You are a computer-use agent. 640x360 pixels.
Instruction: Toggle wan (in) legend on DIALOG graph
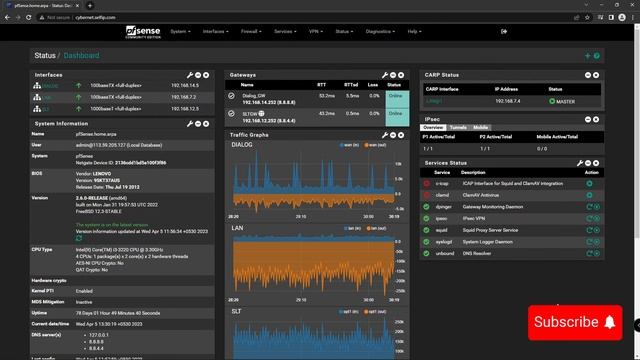point(350,145)
